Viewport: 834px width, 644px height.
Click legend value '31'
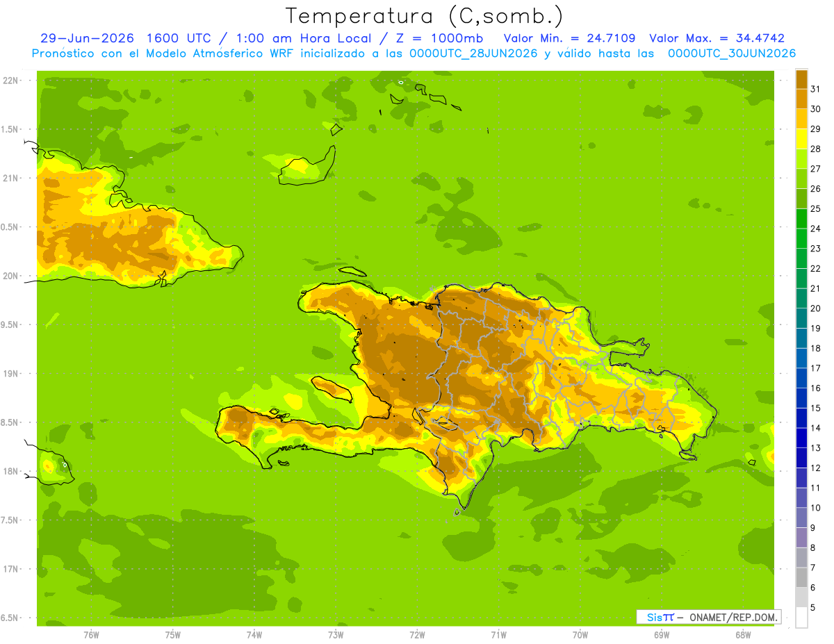tap(815, 89)
